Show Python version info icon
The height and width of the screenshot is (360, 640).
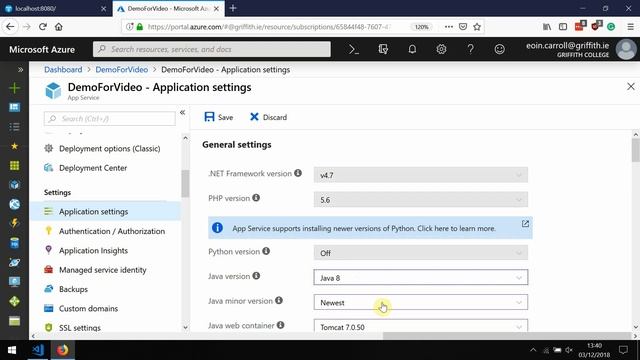pyautogui.click(x=266, y=251)
